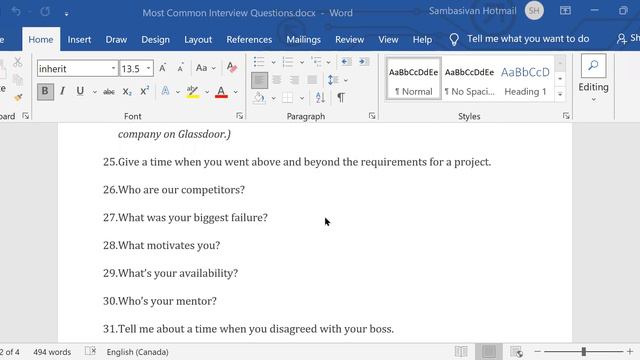Click Increase Indent icon
The height and width of the screenshot is (360, 640).
point(363,62)
